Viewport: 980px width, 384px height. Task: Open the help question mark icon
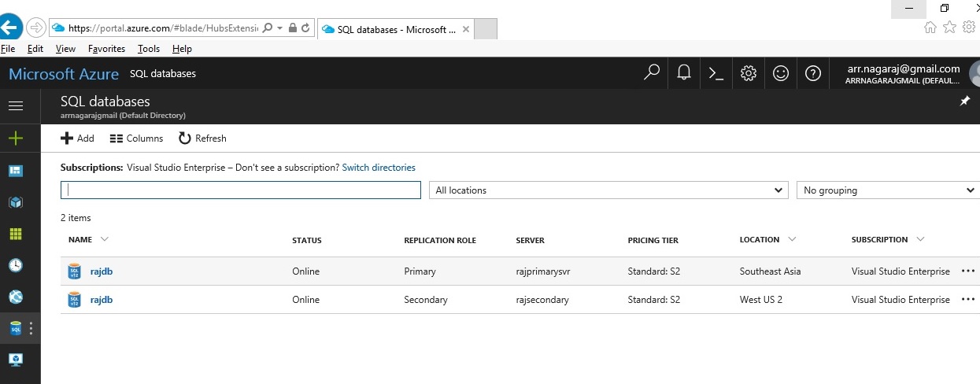tap(813, 73)
